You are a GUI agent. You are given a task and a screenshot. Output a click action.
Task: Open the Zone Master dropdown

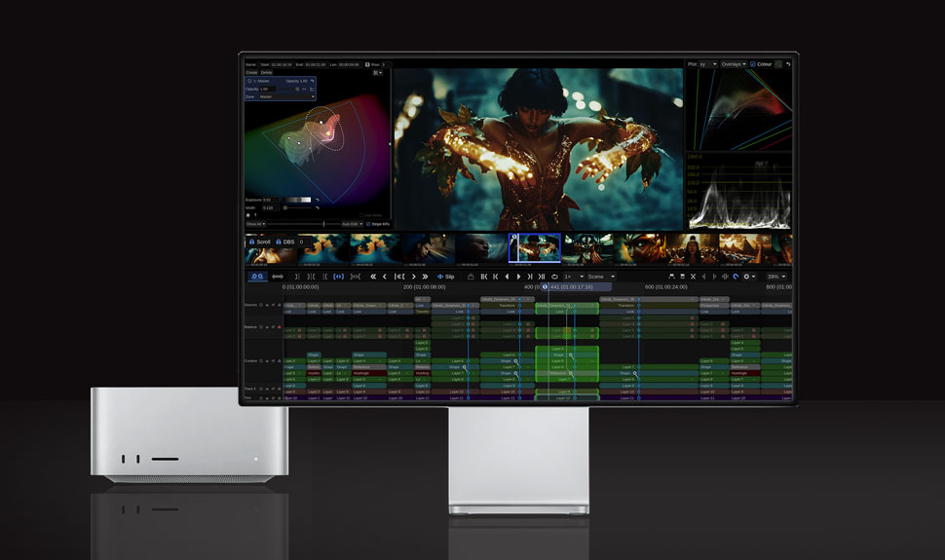285,96
